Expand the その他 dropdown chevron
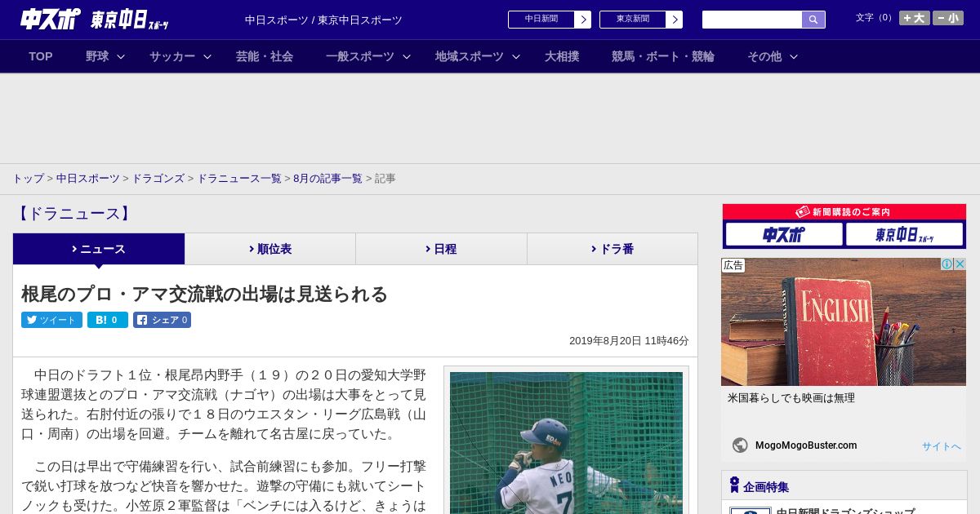Viewport: 980px width, 514px height. pyautogui.click(x=794, y=56)
